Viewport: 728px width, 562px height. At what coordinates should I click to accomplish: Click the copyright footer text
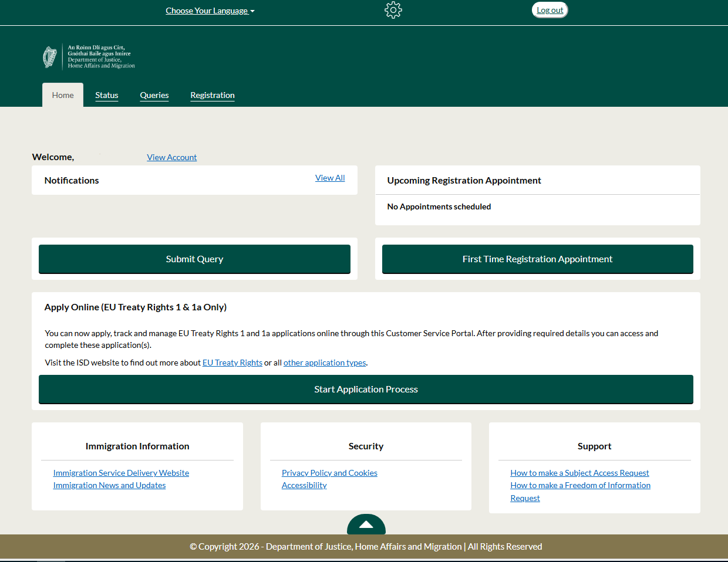pyautogui.click(x=366, y=546)
